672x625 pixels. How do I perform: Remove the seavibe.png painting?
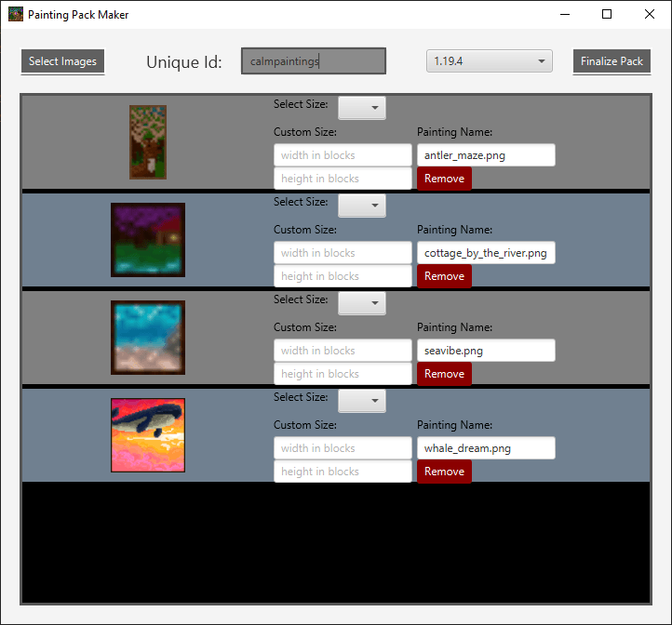(444, 374)
